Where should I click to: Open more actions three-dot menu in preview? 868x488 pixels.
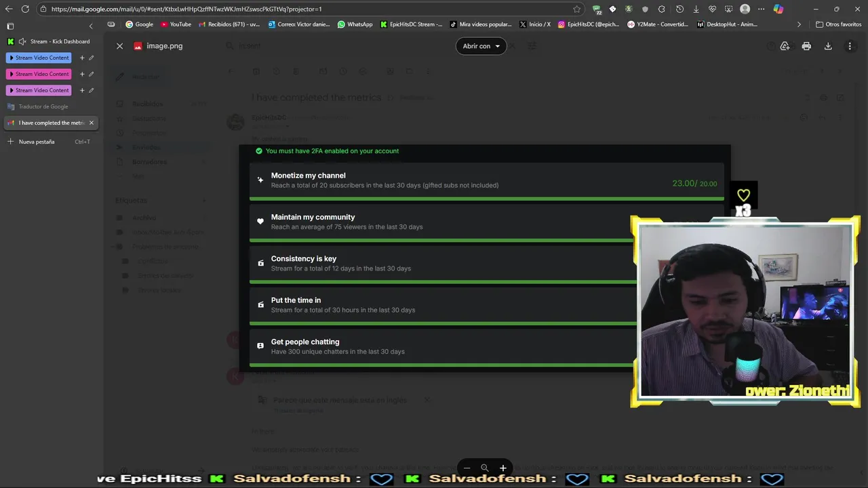850,46
